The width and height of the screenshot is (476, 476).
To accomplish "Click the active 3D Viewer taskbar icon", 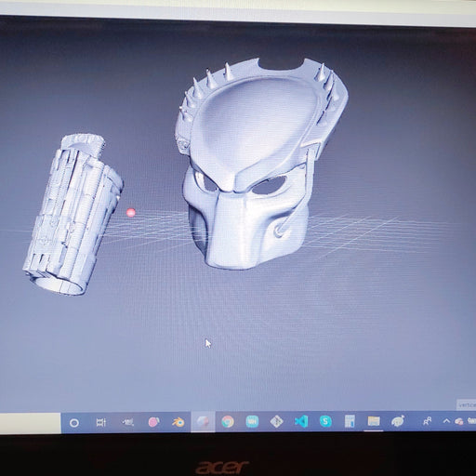I will tap(203, 422).
